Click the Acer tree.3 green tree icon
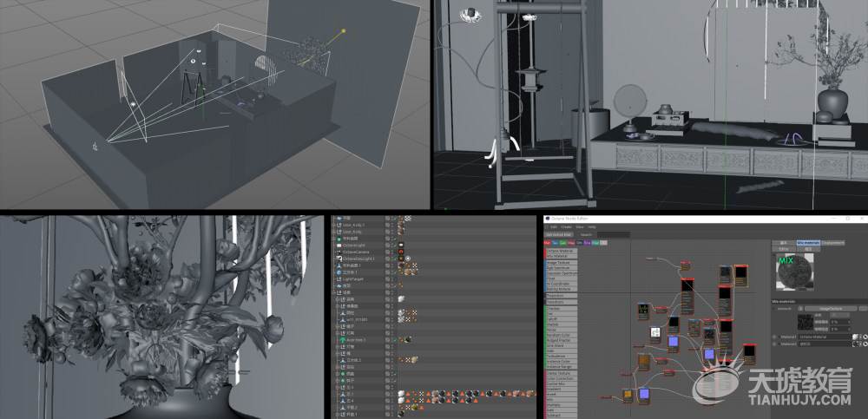The width and height of the screenshot is (868, 419). pos(343,340)
